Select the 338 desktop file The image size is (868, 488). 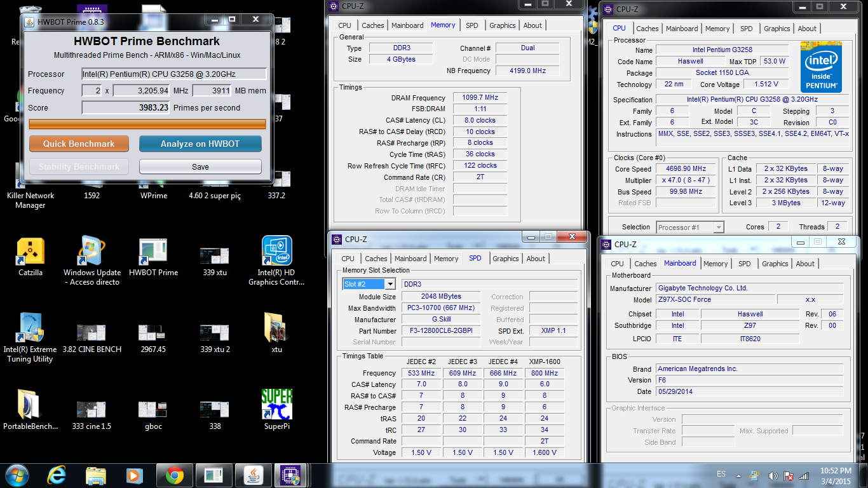pos(215,414)
